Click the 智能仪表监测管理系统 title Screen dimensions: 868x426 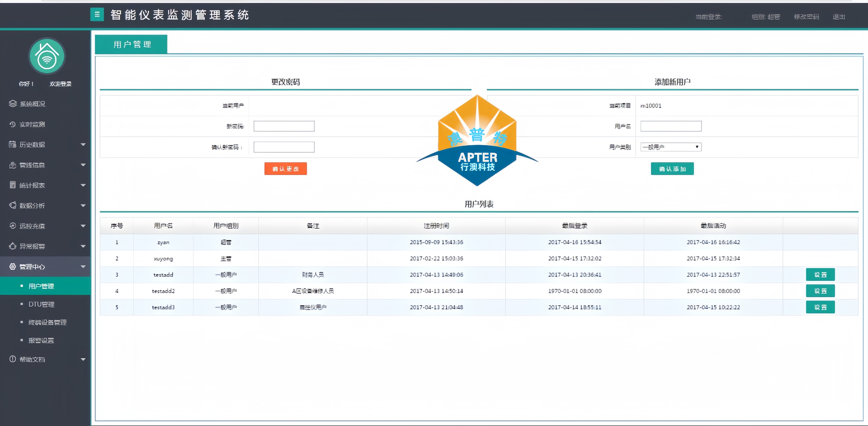180,15
